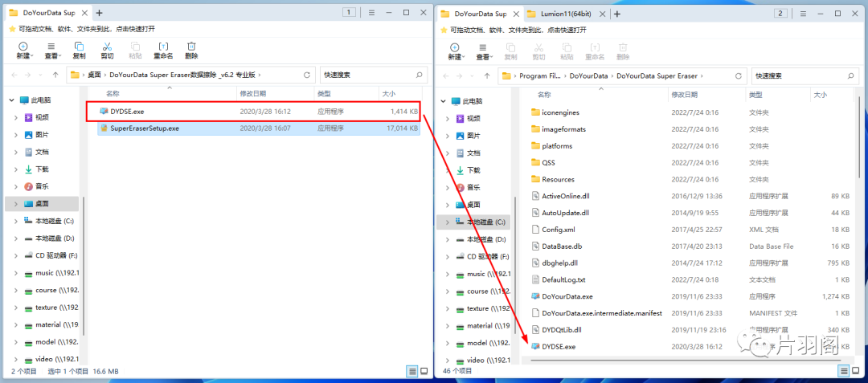This screenshot has height=383, width=868.
Task: Click New (新建) in left window toolbar
Action: click(23, 51)
